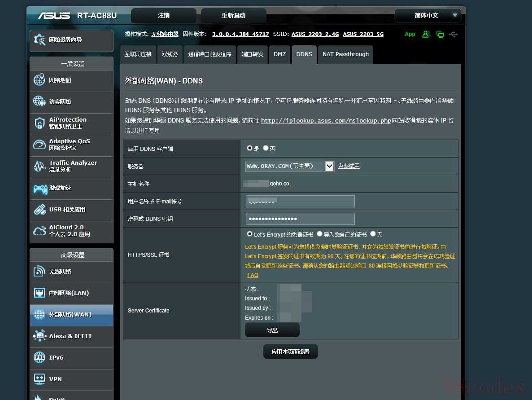Click the AiCloud 2.0 cloud icon
The image size is (532, 400).
coord(39,231)
